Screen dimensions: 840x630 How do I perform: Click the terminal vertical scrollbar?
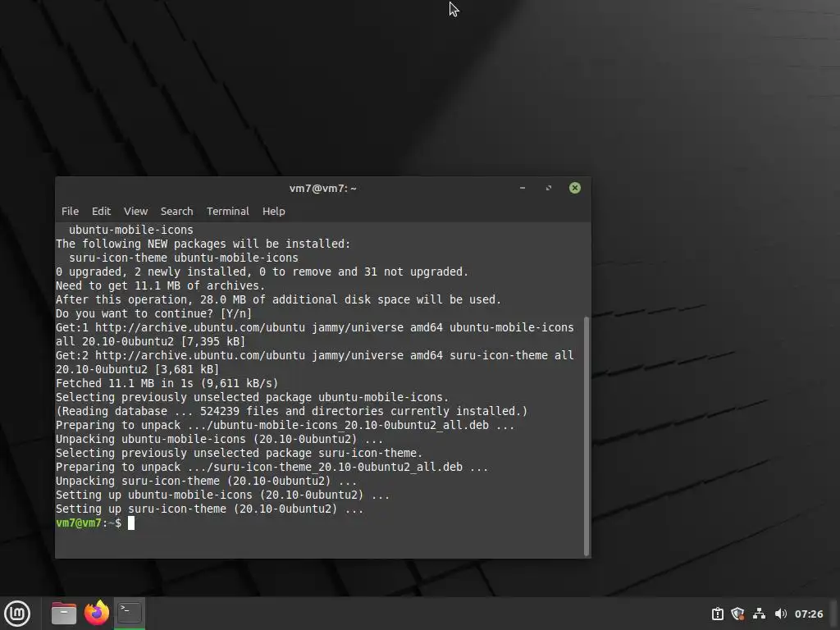tap(586, 436)
